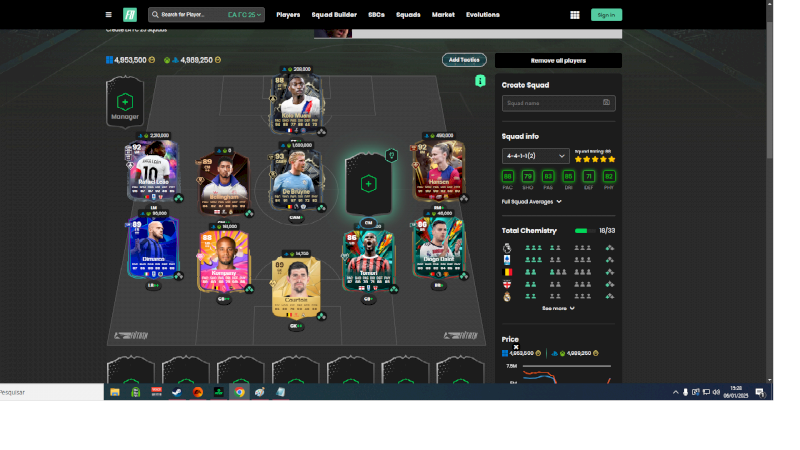Select the Tomori player card
Image resolution: width=800 pixels, height=450 pixels.
(x=368, y=261)
